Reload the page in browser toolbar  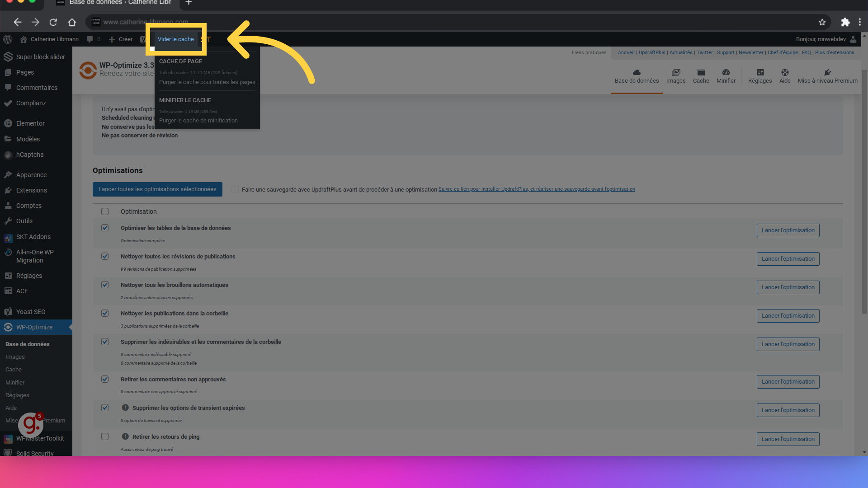click(53, 22)
